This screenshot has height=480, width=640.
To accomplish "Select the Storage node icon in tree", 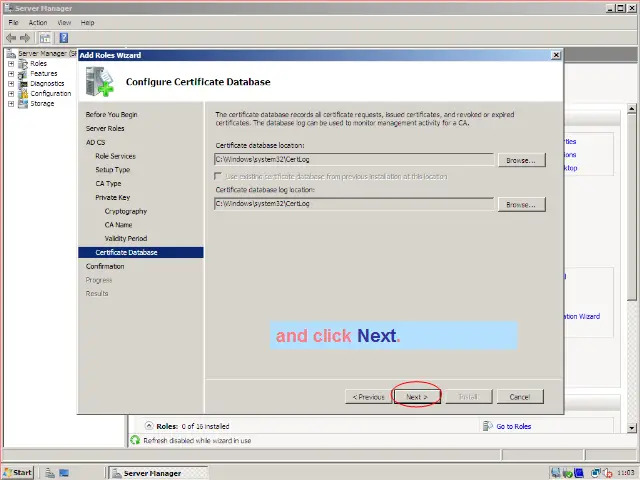I will tap(23, 104).
